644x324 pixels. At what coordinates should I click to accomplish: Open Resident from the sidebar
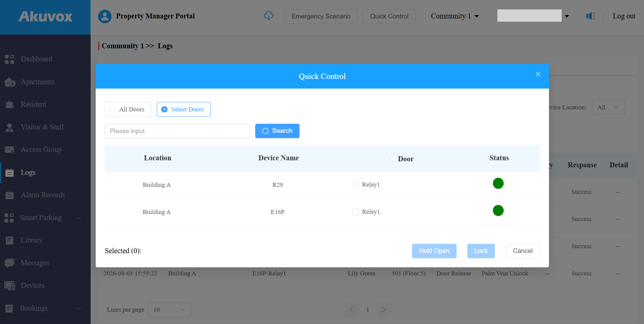click(33, 104)
